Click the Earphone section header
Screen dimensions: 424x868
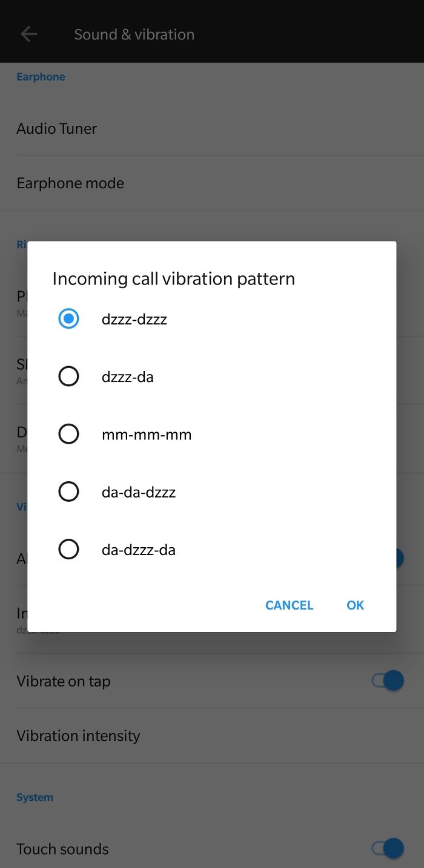click(x=41, y=76)
